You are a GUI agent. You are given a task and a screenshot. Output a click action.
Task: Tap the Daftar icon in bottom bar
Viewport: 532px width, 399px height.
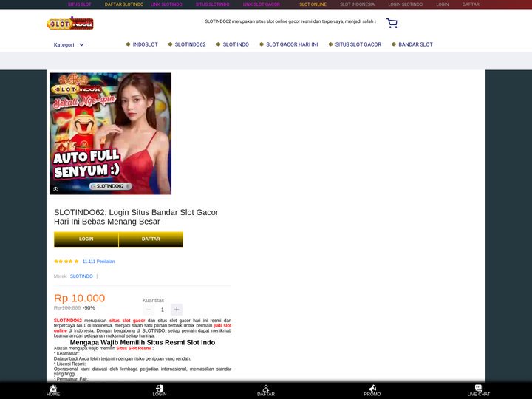tap(266, 388)
